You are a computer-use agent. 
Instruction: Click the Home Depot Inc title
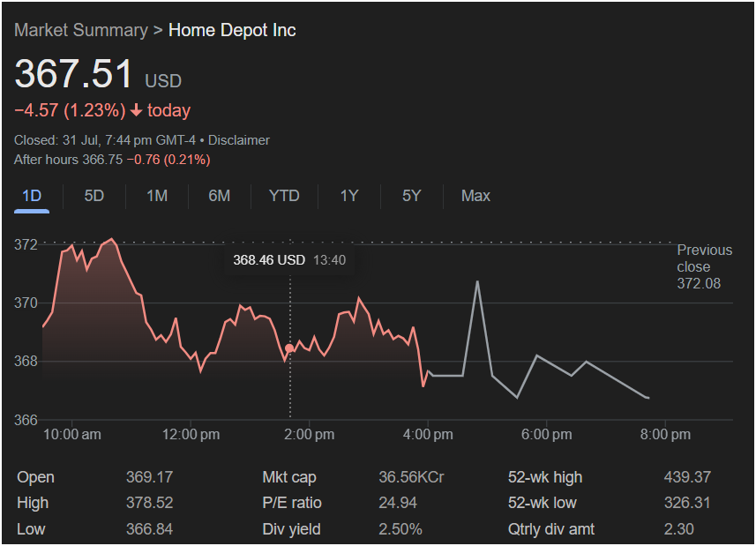[x=232, y=30]
